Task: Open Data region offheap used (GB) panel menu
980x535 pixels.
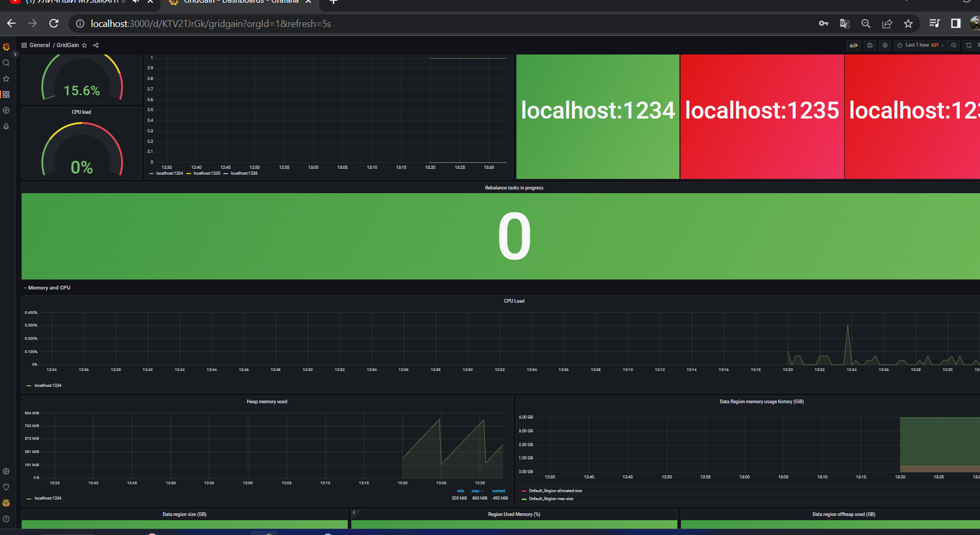Action: pyautogui.click(x=843, y=514)
